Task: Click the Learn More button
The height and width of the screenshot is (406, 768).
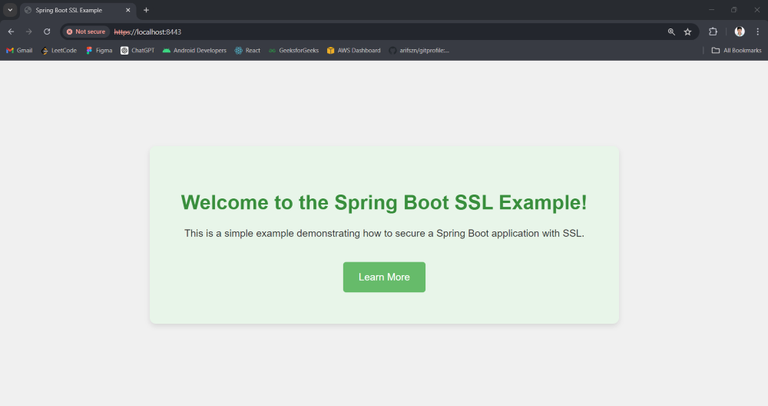Action: (384, 277)
